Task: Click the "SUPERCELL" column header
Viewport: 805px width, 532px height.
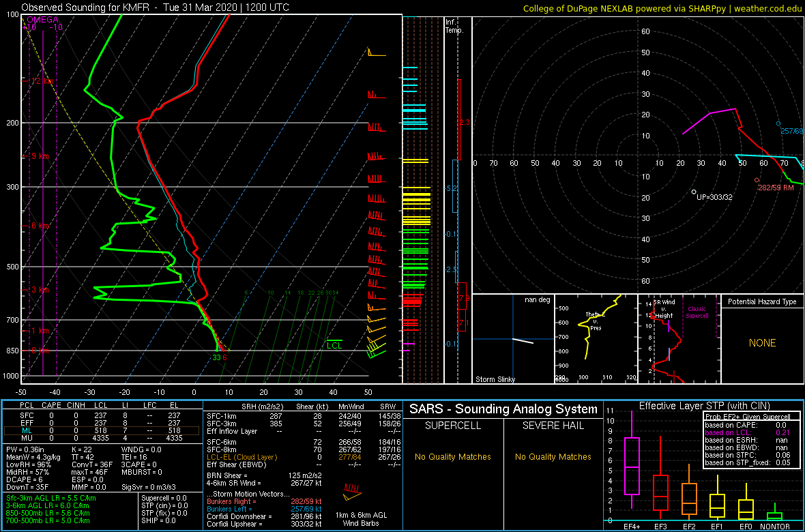Action: pos(452,425)
